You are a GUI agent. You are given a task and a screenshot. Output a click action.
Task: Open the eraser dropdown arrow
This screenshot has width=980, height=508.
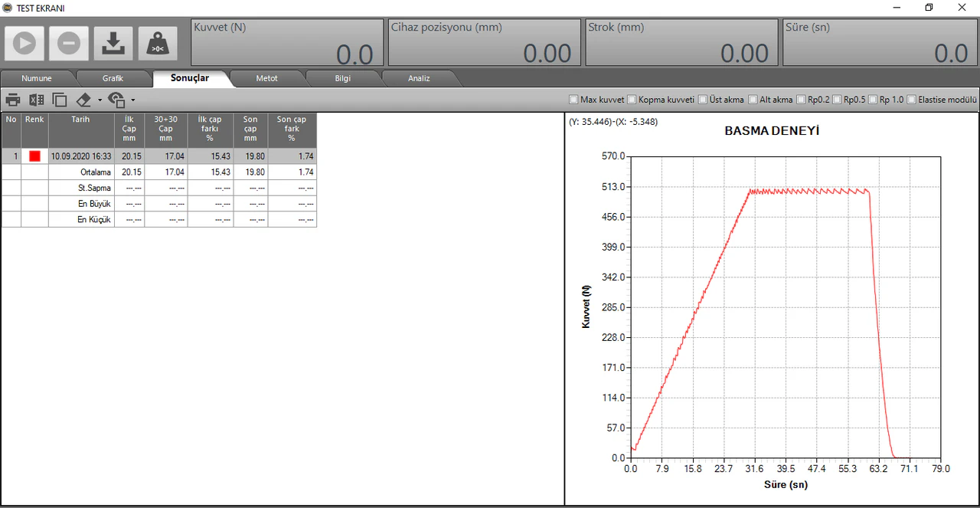(x=100, y=100)
